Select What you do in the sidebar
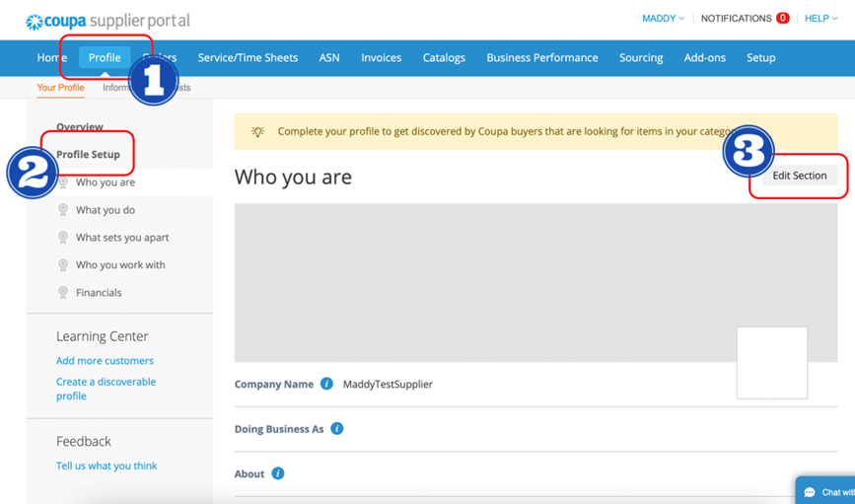The width and height of the screenshot is (855, 504). click(106, 210)
